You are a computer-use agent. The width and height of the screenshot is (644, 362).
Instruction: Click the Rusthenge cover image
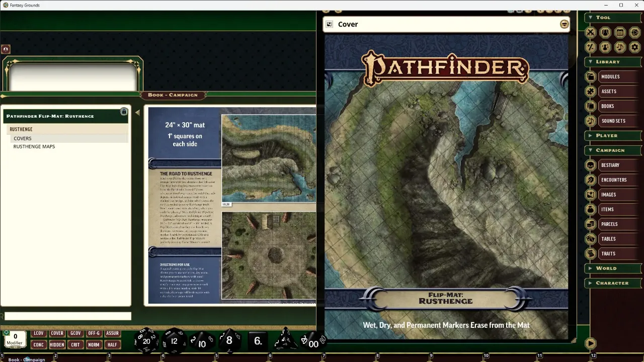(x=447, y=188)
